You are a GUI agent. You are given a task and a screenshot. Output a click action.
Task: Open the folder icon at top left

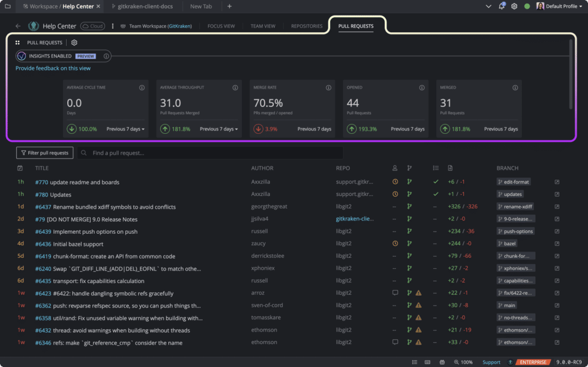tap(7, 6)
